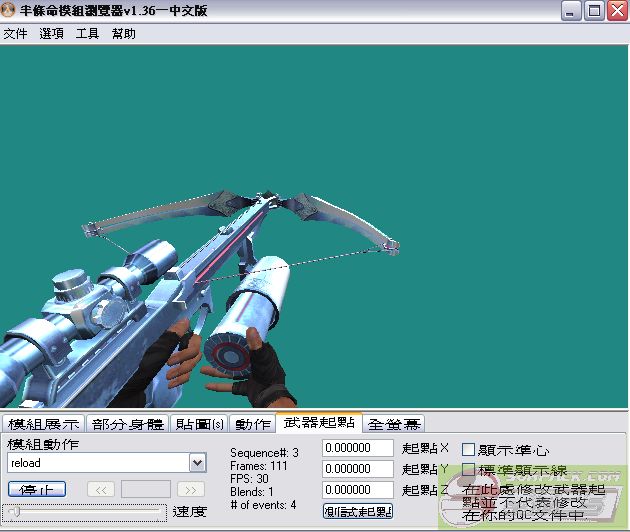
Task: Open the 貼圖(s) tab
Action: pos(199,423)
